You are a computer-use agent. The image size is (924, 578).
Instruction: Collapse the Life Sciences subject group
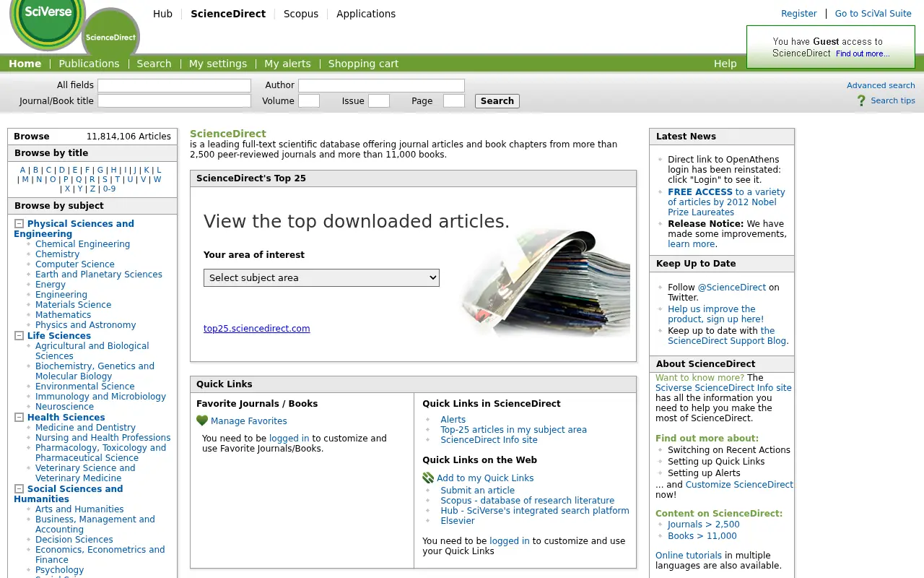click(x=19, y=336)
